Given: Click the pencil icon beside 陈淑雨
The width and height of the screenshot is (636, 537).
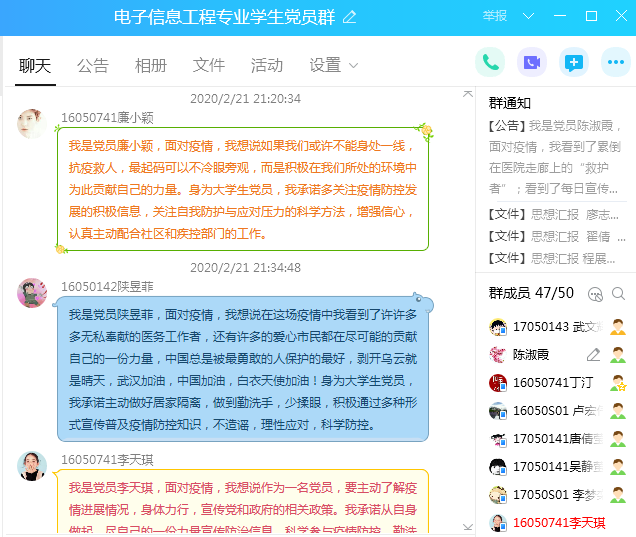Looking at the screenshot, I should click(x=593, y=355).
